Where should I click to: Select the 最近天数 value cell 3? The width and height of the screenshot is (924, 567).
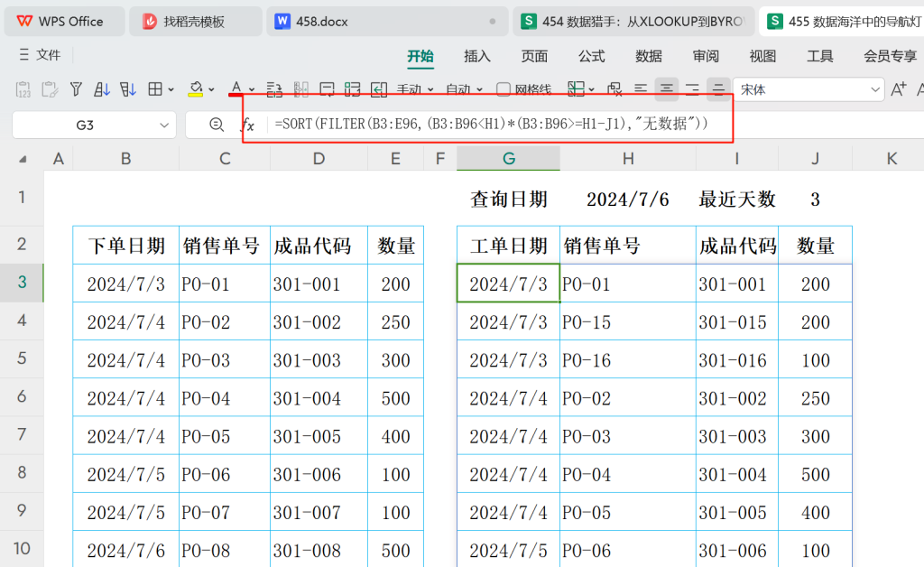(x=815, y=200)
